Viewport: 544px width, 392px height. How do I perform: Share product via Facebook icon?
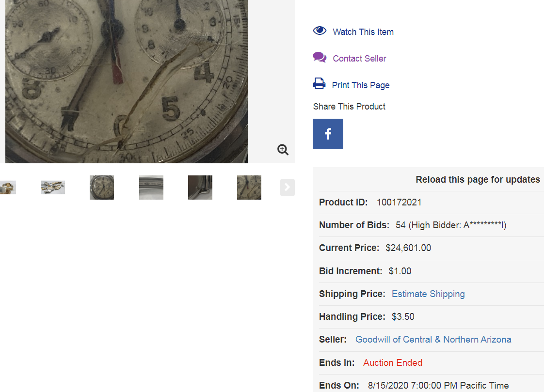(x=328, y=134)
